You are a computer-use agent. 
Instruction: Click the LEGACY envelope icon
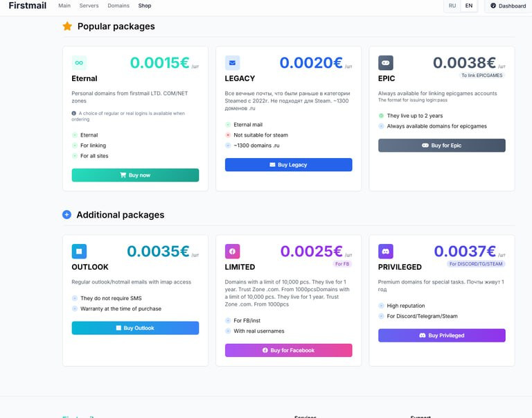click(233, 63)
